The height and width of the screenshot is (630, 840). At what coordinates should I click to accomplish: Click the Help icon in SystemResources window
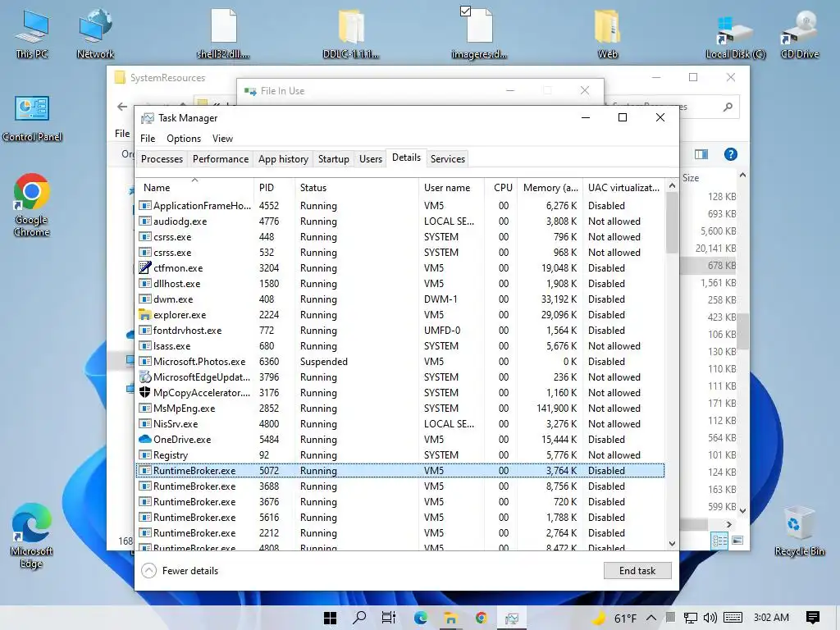tap(730, 154)
